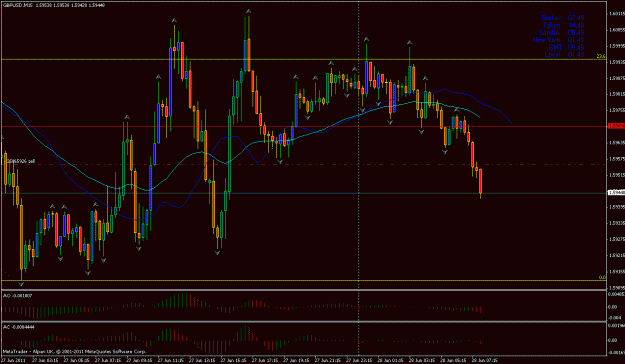
Task: Click the 1.60115 price scale label
Action: click(617, 13)
